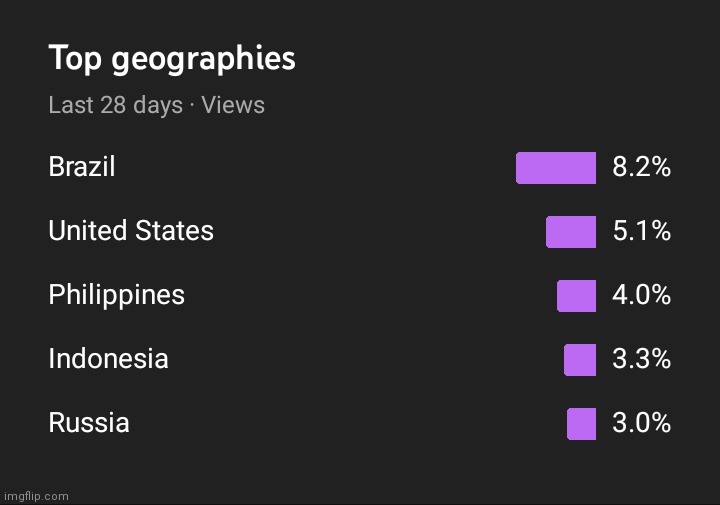Click the Last 28 days text
This screenshot has height=505, width=720.
click(116, 105)
